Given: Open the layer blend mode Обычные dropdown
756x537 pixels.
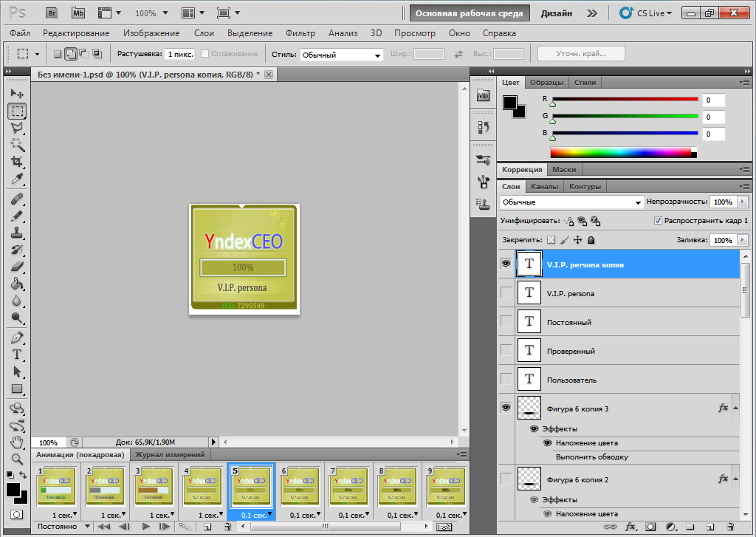Looking at the screenshot, I should (x=571, y=202).
